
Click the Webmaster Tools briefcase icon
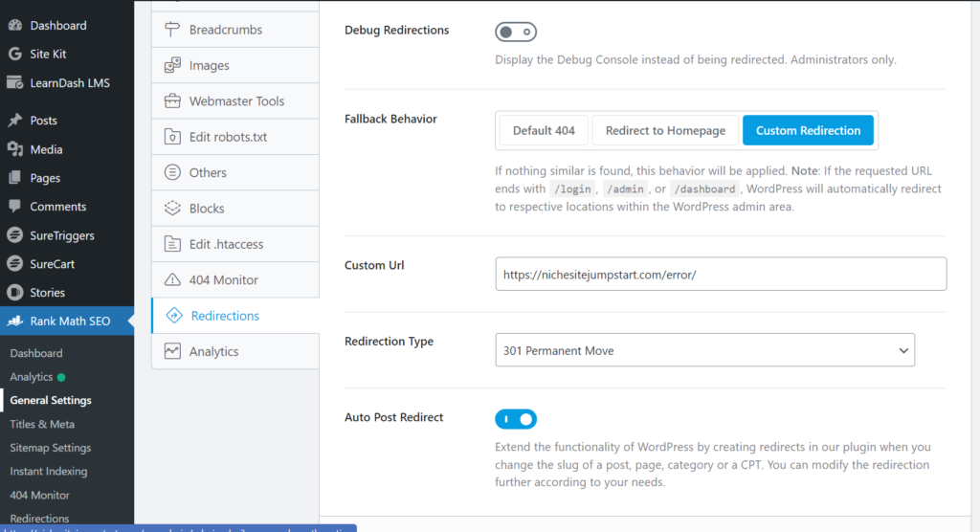(x=172, y=100)
